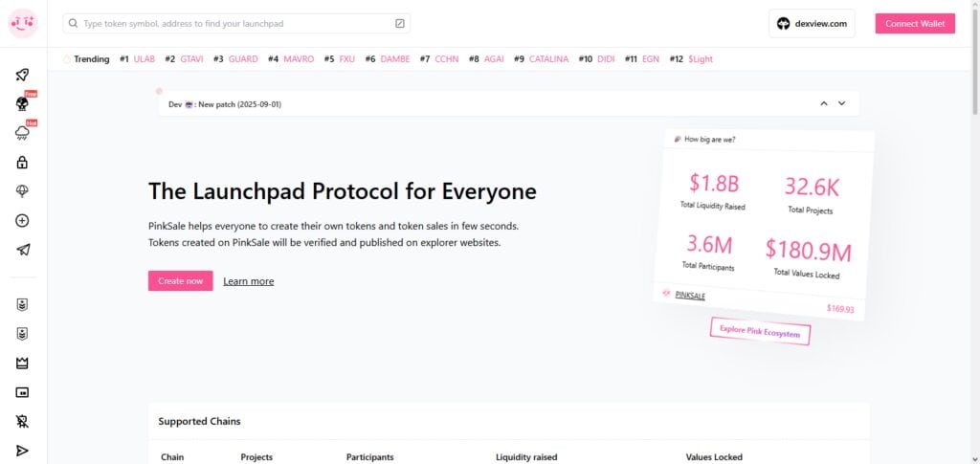The image size is (980, 464).
Task: Click the PinkSale logo
Action: pos(23,24)
